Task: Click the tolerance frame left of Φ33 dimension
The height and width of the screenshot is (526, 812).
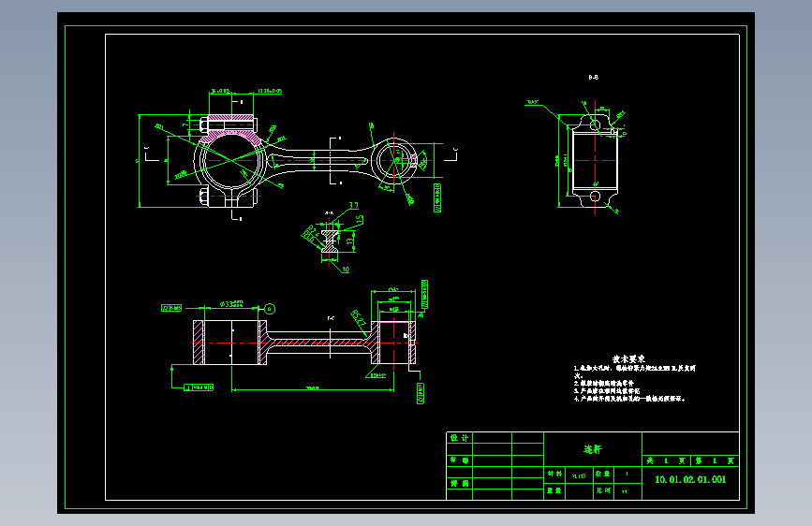Action: point(172,308)
